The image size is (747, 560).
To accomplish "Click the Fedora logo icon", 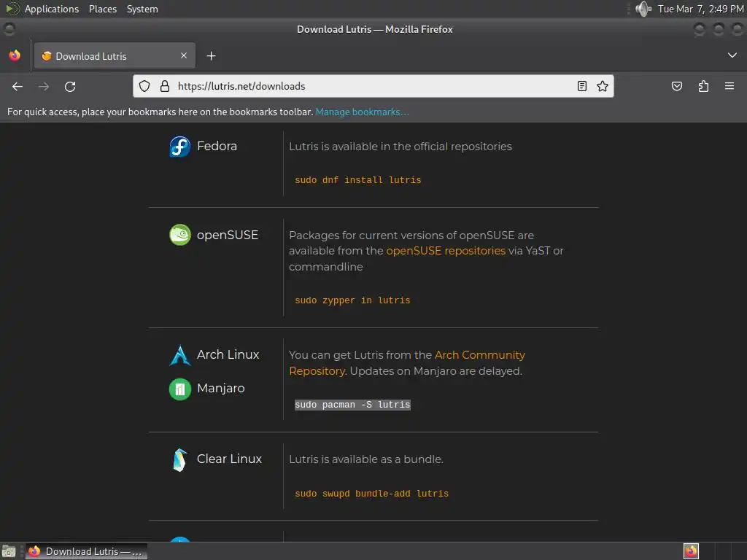I will pos(180,147).
